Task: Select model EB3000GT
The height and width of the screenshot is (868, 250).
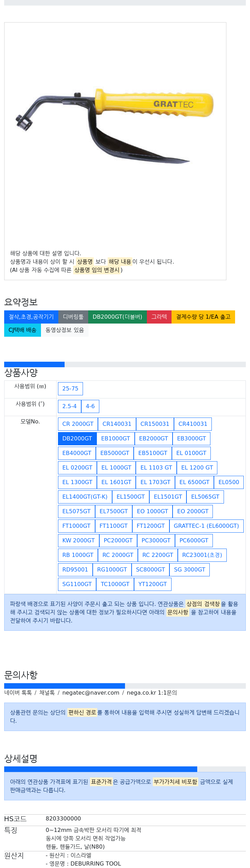Action: click(191, 439)
